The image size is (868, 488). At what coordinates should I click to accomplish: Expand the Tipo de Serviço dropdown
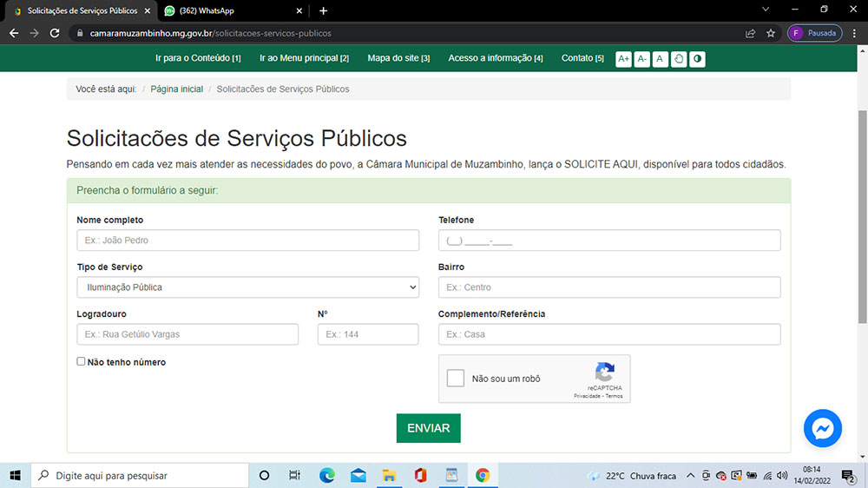[x=247, y=287]
